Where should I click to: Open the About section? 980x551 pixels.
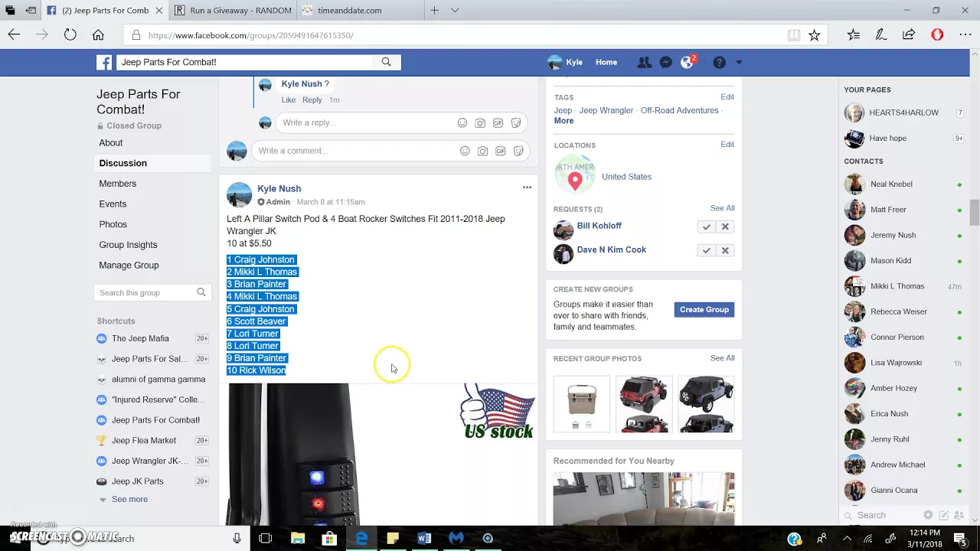(111, 143)
